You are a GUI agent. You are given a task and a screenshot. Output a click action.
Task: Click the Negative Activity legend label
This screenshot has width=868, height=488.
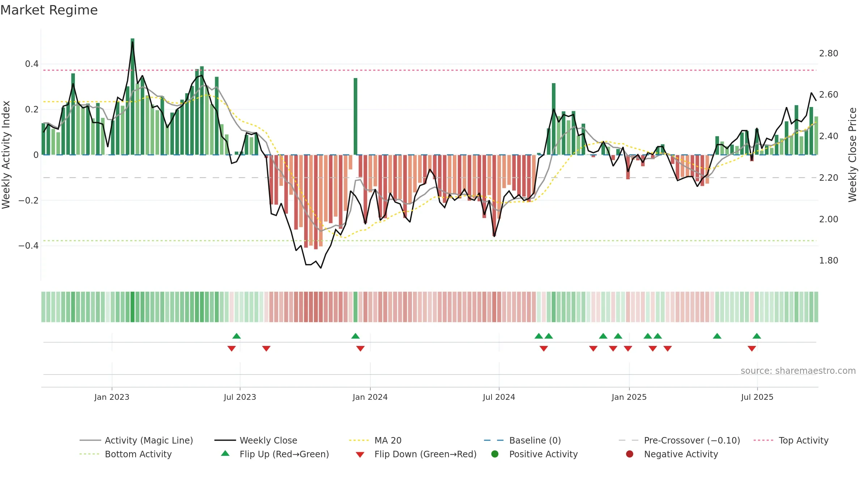pyautogui.click(x=681, y=454)
